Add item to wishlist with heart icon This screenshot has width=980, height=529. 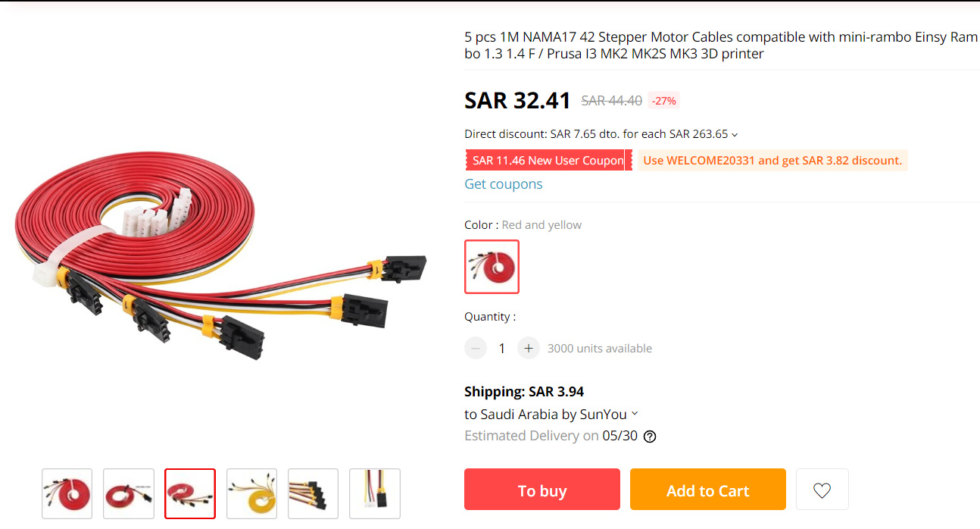822,490
